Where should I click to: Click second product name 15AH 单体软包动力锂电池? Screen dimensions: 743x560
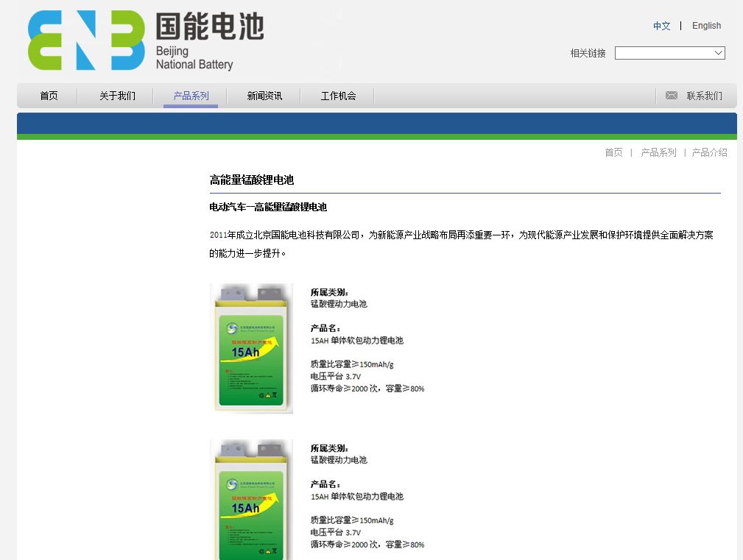click(357, 497)
